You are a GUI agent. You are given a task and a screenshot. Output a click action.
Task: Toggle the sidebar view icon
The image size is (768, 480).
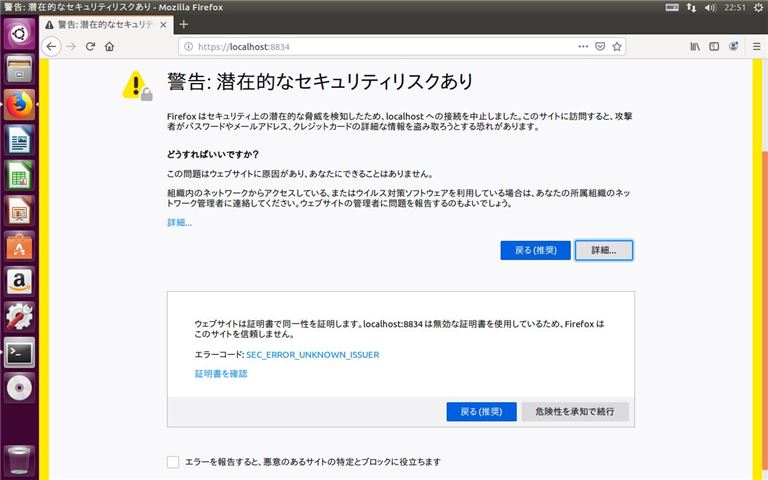714,47
